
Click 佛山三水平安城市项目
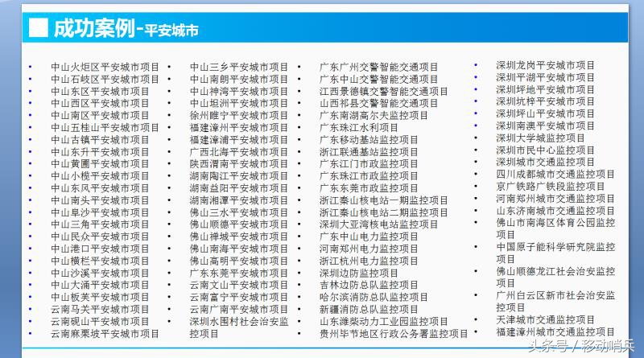point(239,212)
